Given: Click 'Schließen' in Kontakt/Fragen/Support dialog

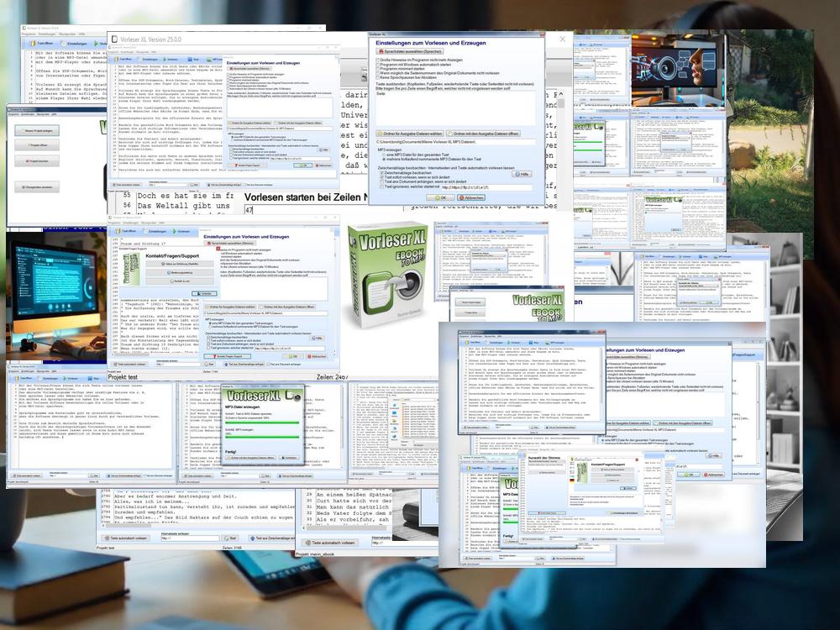Looking at the screenshot, I should coord(204,293).
